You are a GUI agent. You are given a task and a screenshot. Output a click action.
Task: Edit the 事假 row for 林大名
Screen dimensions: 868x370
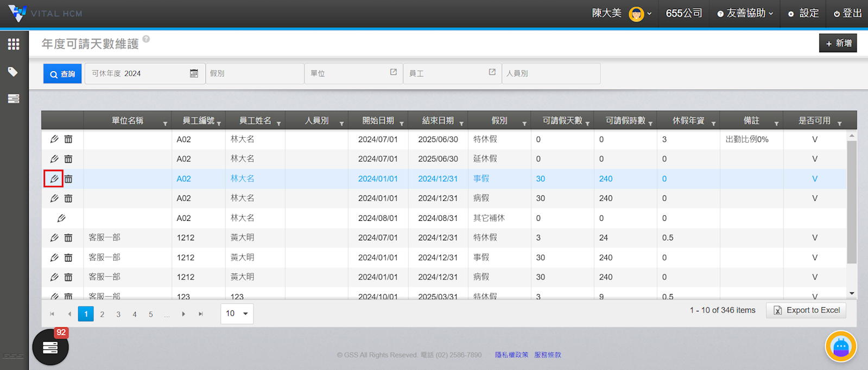tap(54, 178)
